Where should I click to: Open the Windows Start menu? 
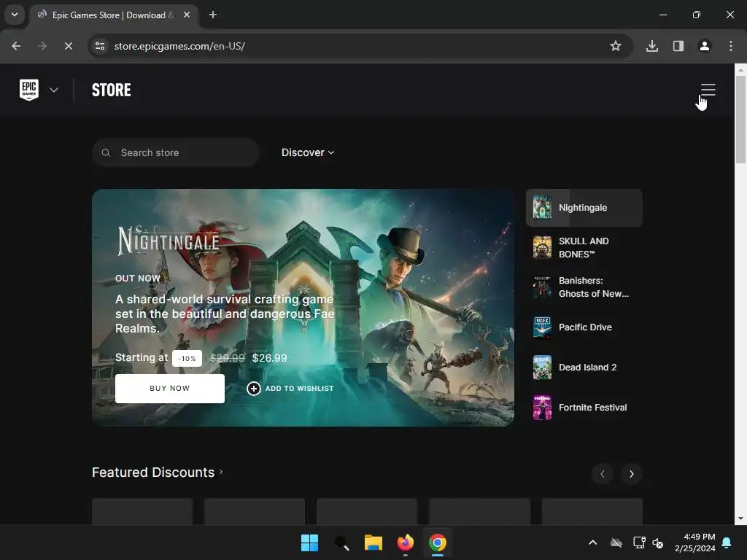(x=309, y=542)
